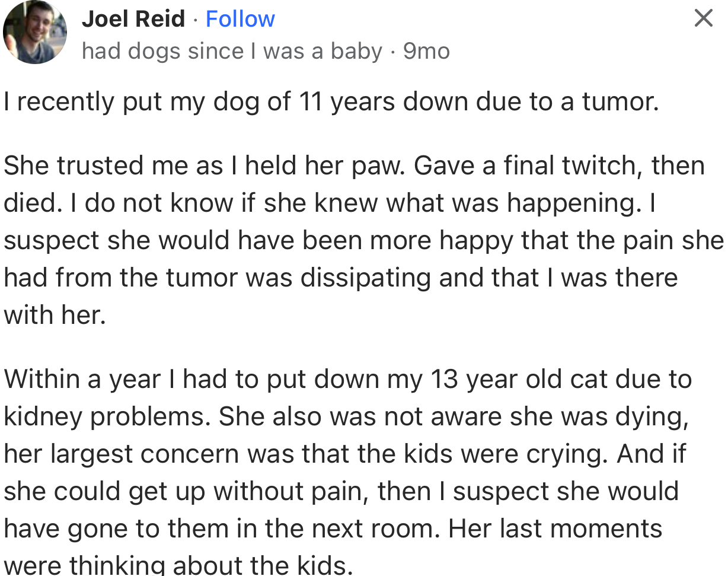Click the sentence 'Her last moments were thinking about the kids'
The height and width of the screenshot is (576, 728).
click(x=534, y=528)
